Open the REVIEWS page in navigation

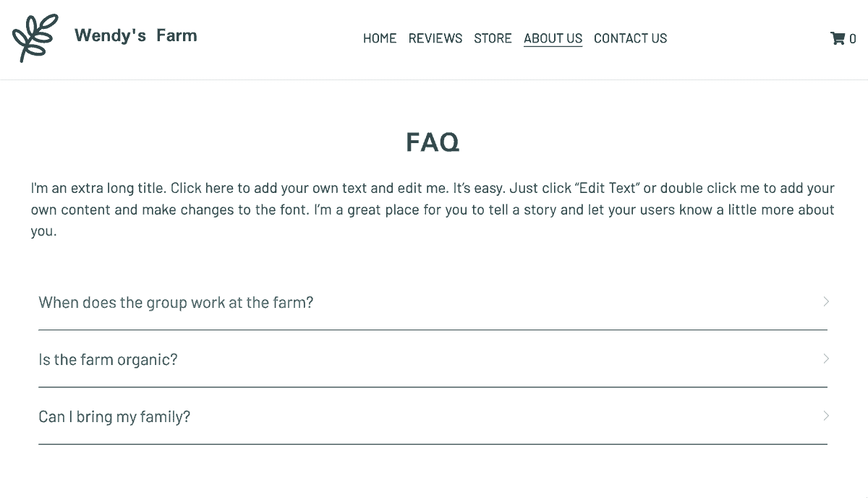(435, 38)
